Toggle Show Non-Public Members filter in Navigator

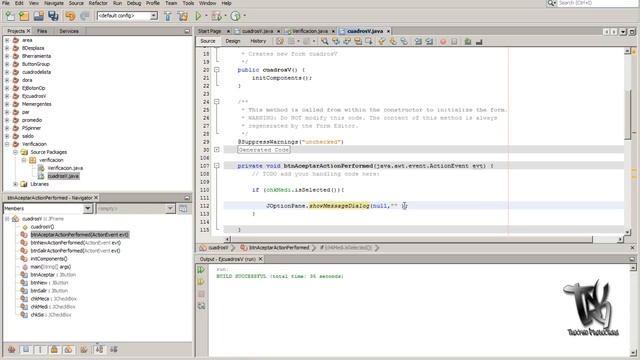pyautogui.click(x=54, y=349)
